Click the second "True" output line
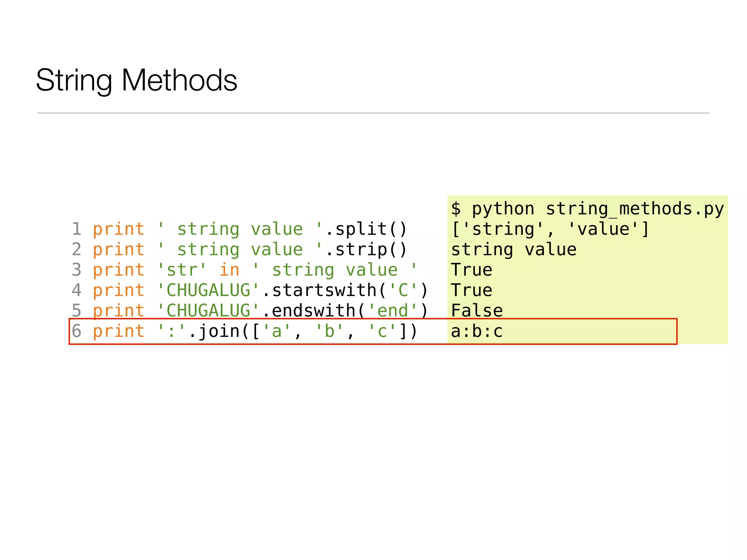 coord(472,291)
